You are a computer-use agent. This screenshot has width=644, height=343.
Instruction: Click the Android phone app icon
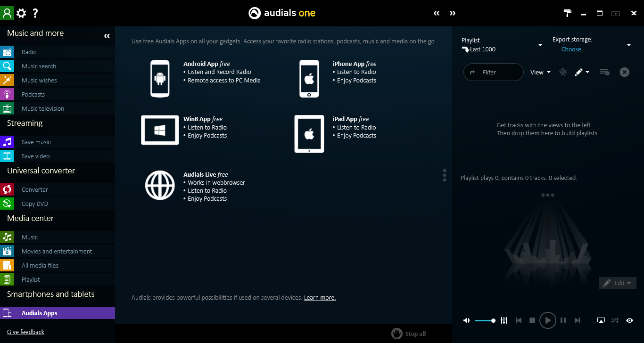click(x=160, y=79)
